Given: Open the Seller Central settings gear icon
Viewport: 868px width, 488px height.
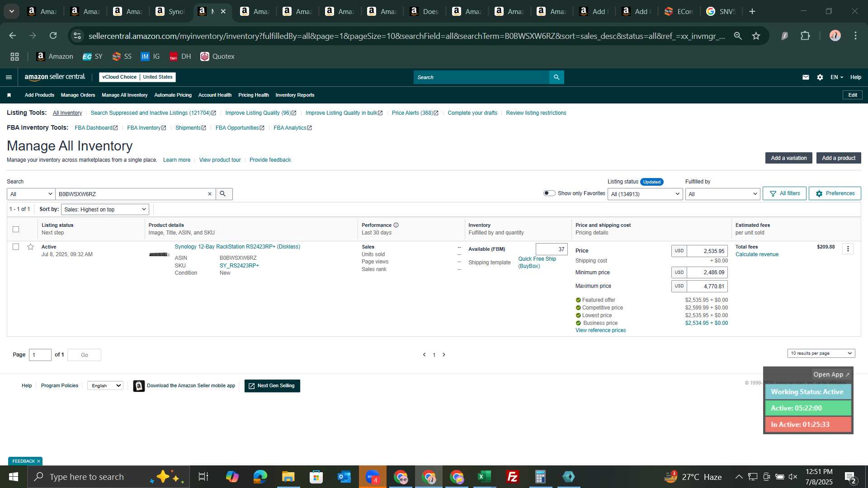Looking at the screenshot, I should (x=820, y=77).
